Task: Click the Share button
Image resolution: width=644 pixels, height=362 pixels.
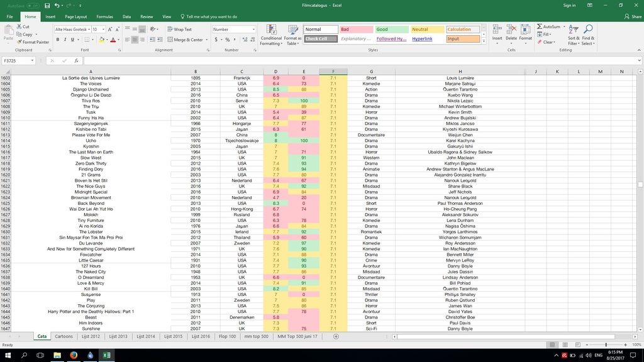Action: point(632,17)
